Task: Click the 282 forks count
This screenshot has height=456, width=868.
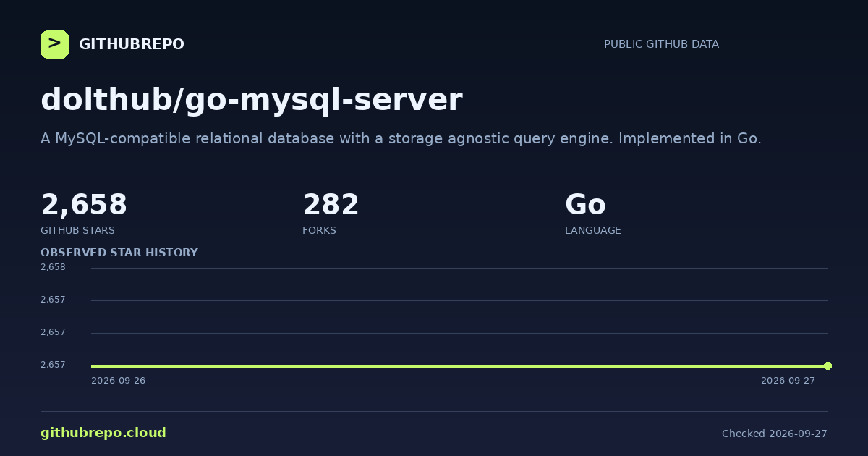Action: pyautogui.click(x=331, y=205)
